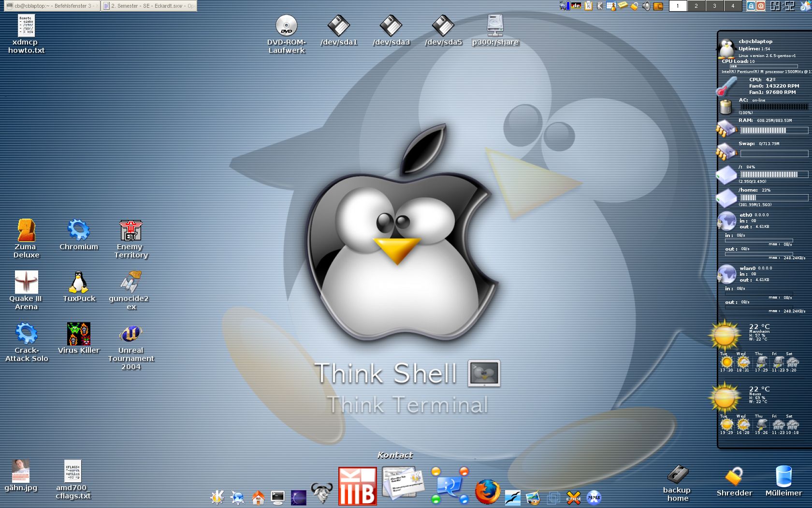
Task: Launch Chromium game icon on desktop
Action: point(78,235)
